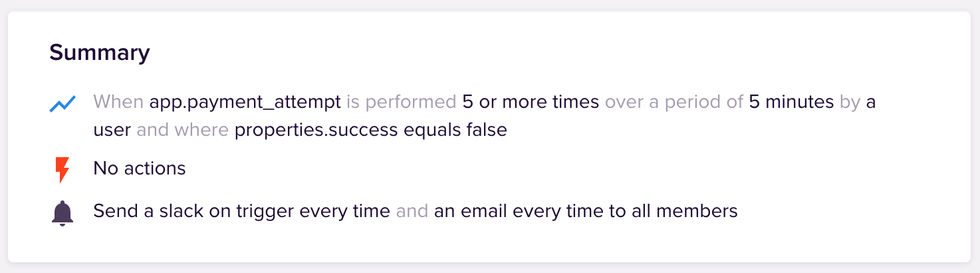The image size is (980, 273).
Task: Click 'Send a slack on trigger every time'
Action: (x=241, y=212)
